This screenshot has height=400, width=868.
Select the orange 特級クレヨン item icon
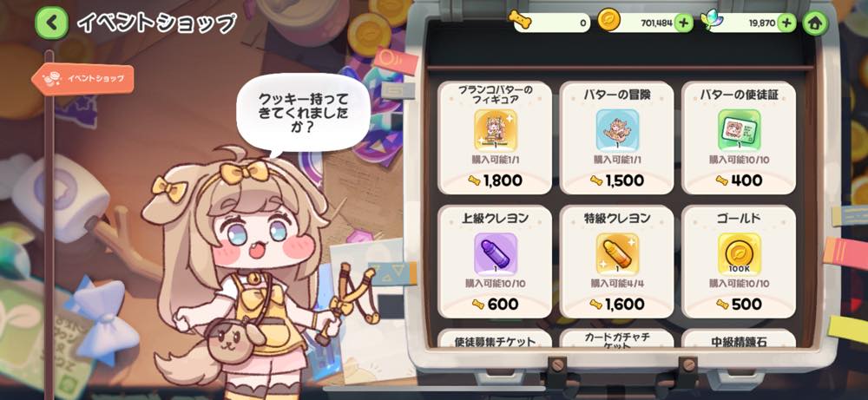(x=617, y=254)
